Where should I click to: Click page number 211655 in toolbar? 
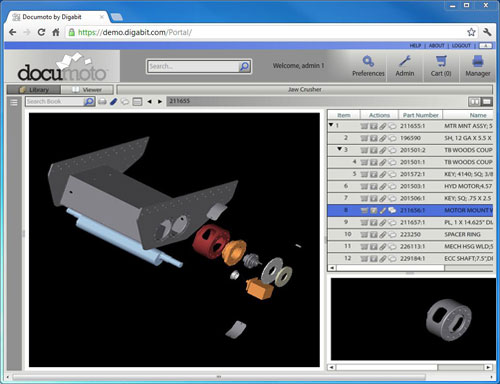tap(179, 101)
